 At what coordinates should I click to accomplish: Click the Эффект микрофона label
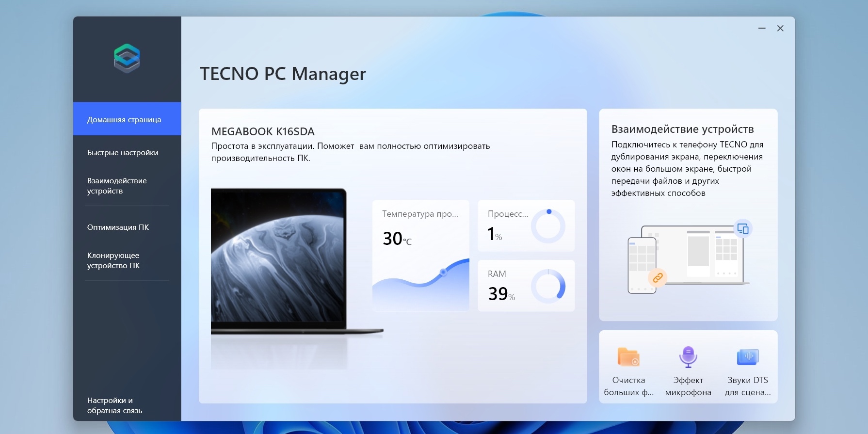pos(688,386)
